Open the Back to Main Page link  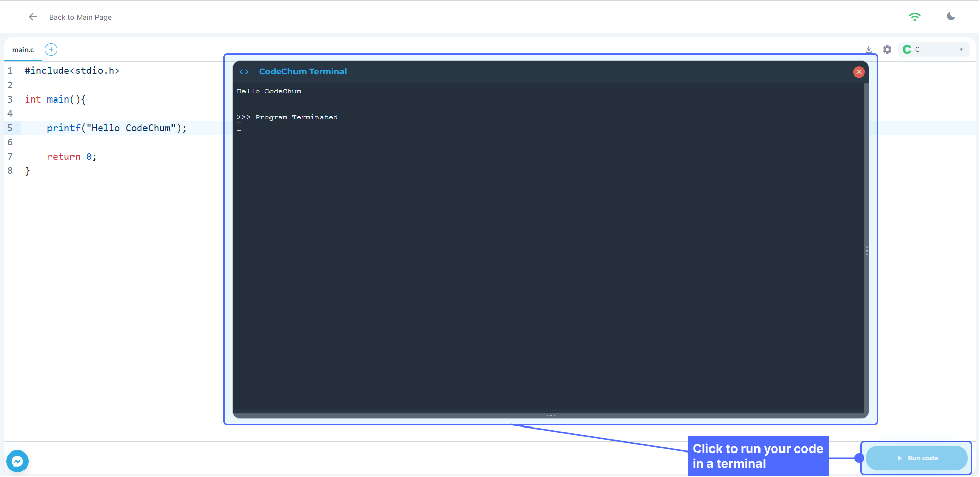point(80,17)
